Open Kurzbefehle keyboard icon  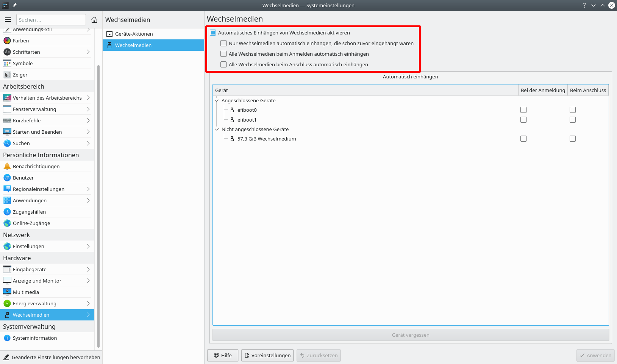point(7,120)
